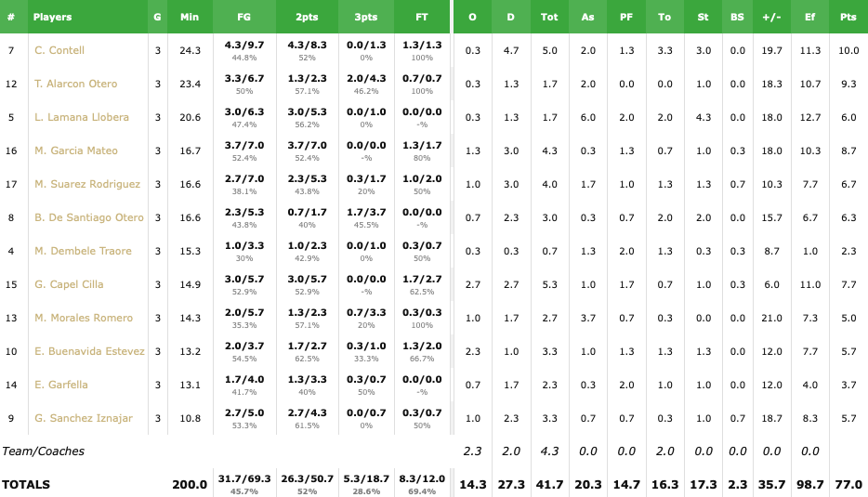This screenshot has width=868, height=497.
Task: Select M. Morales Romero link
Action: coord(83,318)
